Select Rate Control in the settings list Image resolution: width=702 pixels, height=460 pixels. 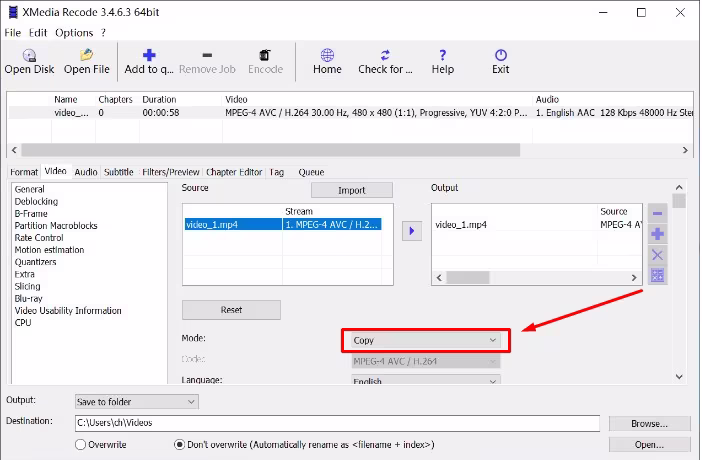39,238
